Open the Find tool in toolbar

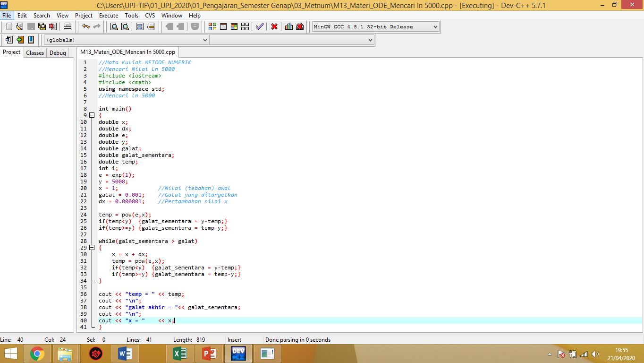114,26
